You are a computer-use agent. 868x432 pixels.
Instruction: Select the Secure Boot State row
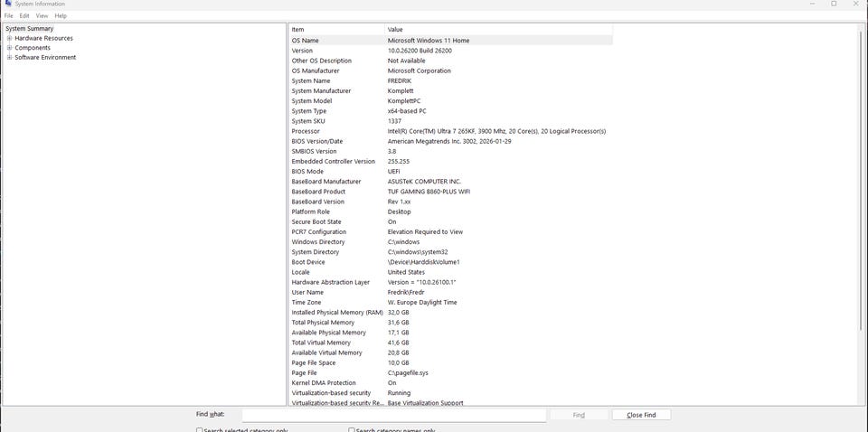(450, 221)
